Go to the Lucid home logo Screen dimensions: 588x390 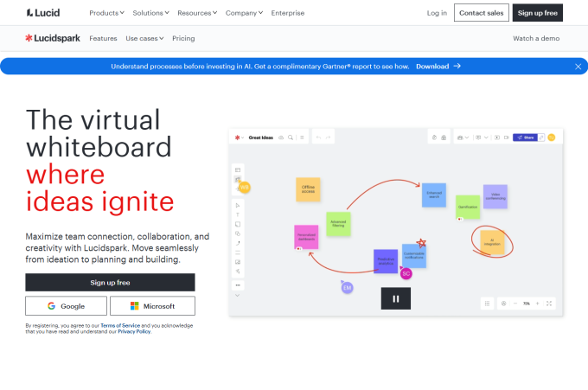point(43,13)
